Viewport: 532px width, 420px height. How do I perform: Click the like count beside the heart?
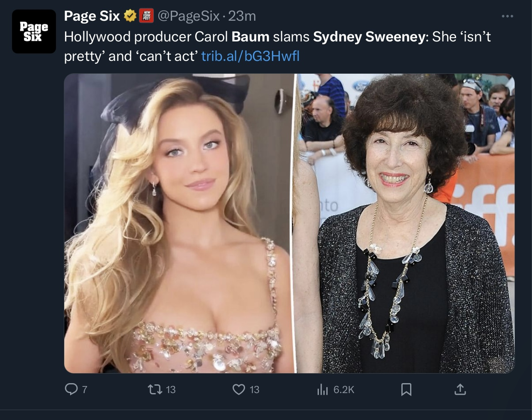click(x=255, y=390)
